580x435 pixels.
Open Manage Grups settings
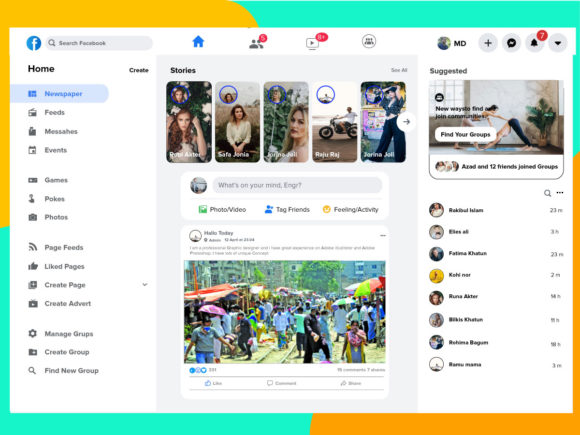61,334
